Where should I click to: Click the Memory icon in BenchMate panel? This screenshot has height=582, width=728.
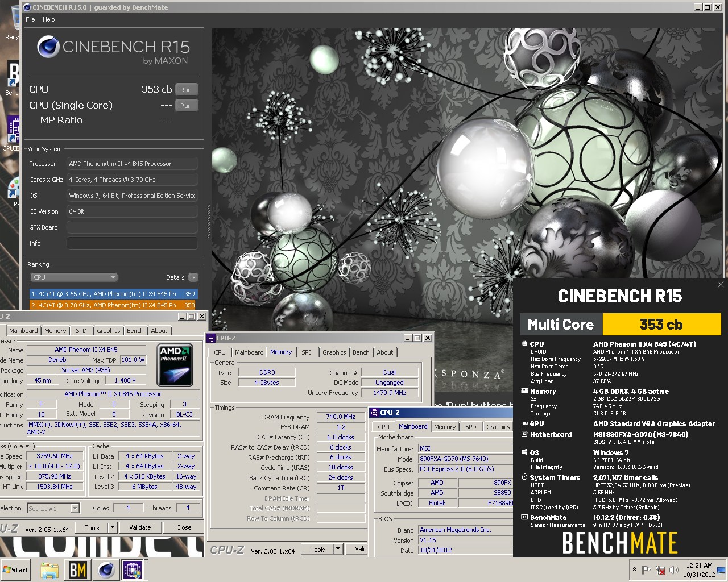click(524, 391)
